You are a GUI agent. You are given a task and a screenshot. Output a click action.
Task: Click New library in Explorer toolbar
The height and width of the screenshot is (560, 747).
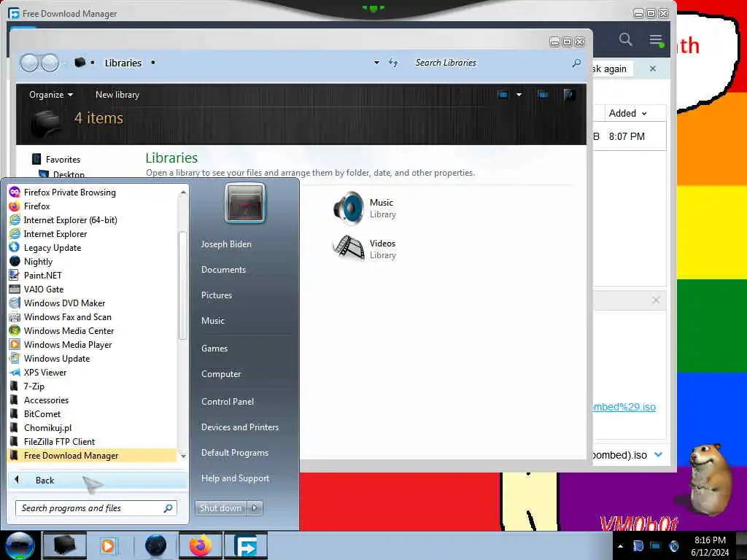tap(117, 95)
